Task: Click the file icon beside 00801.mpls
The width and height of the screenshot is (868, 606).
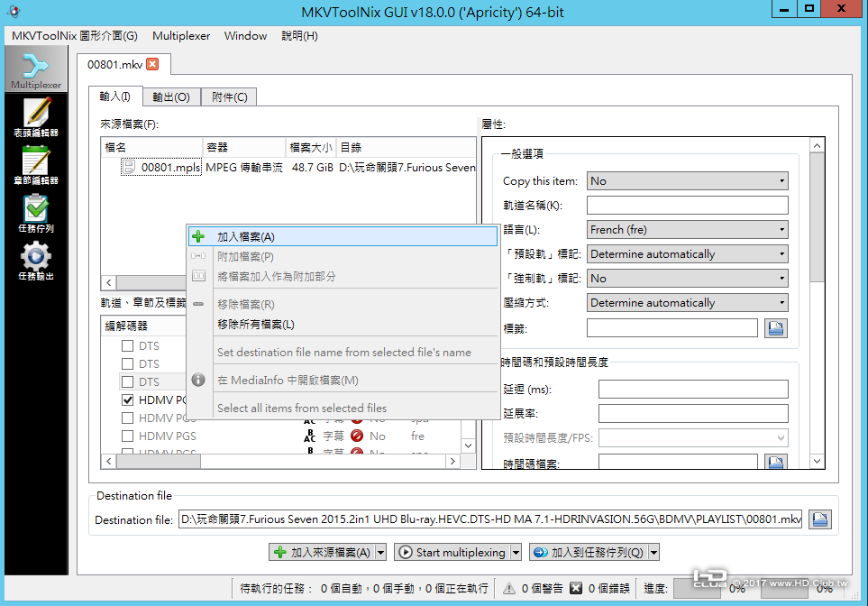Action: [x=128, y=167]
